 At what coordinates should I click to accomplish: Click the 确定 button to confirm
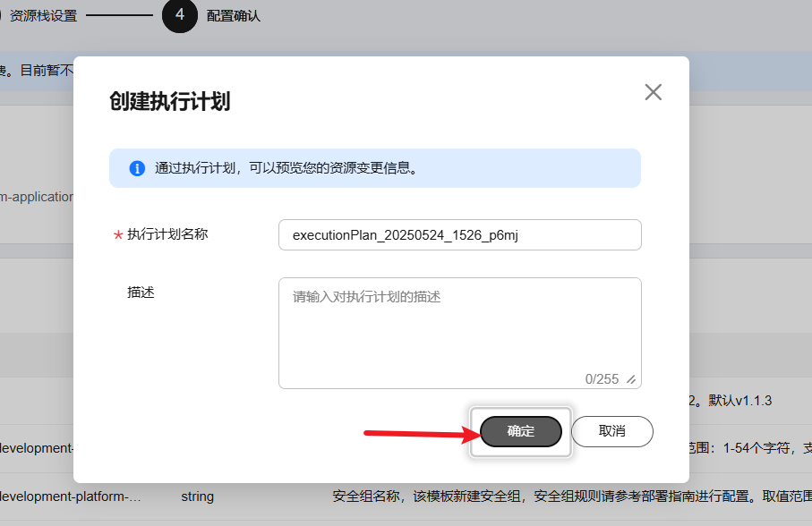[x=519, y=431]
